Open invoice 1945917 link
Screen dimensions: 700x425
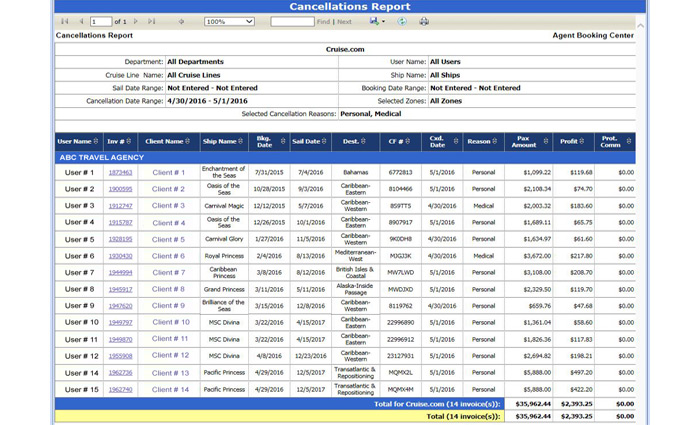point(121,289)
